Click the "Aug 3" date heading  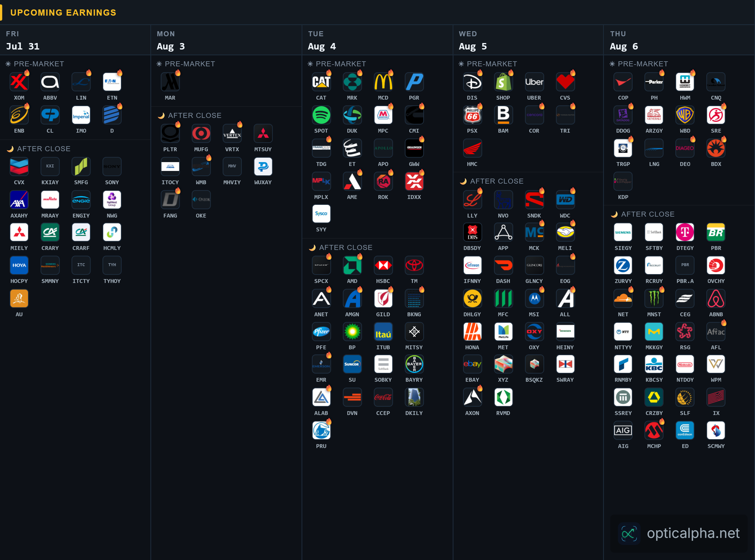[170, 46]
